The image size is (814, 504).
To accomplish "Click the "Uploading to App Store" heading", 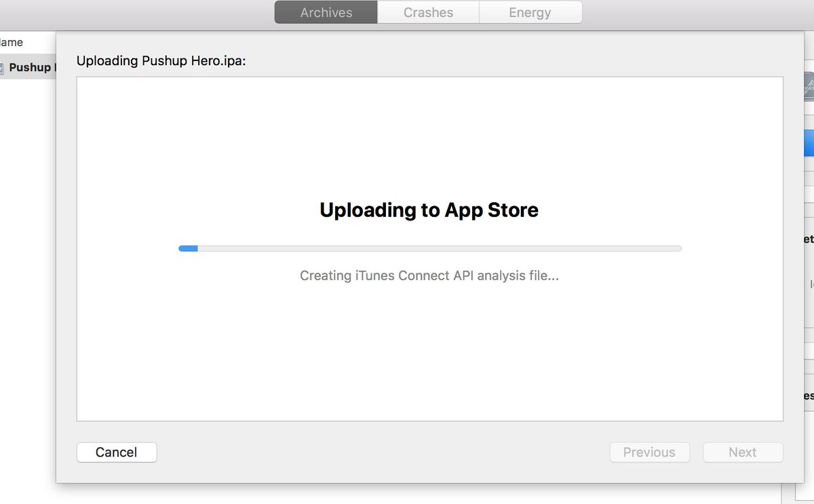I will pyautogui.click(x=429, y=210).
